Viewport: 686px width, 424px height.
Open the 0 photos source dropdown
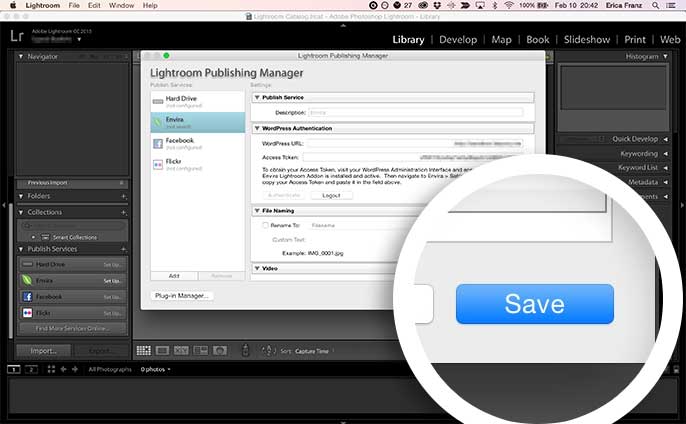click(155, 369)
